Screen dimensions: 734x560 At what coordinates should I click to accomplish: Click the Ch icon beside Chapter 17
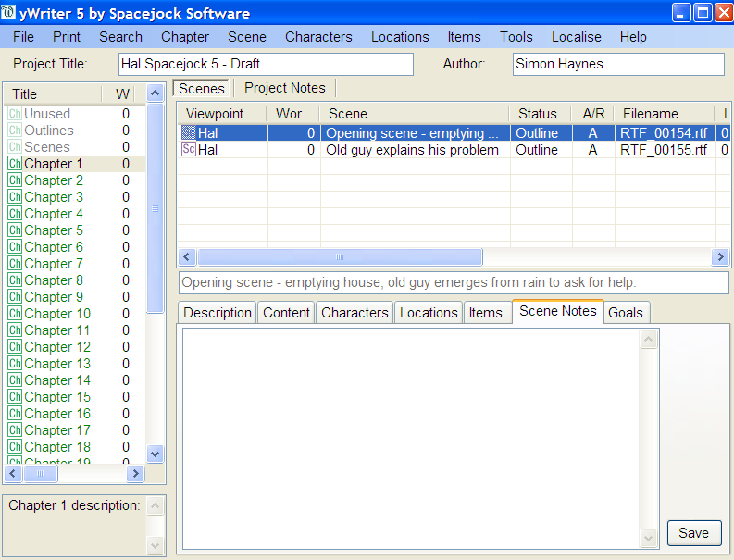(x=14, y=430)
